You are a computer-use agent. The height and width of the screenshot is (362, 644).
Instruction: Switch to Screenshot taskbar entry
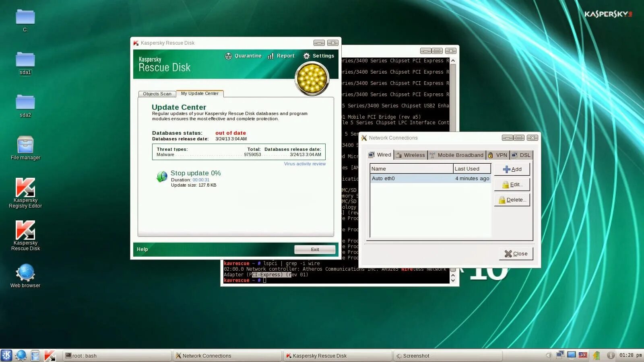(x=448, y=356)
